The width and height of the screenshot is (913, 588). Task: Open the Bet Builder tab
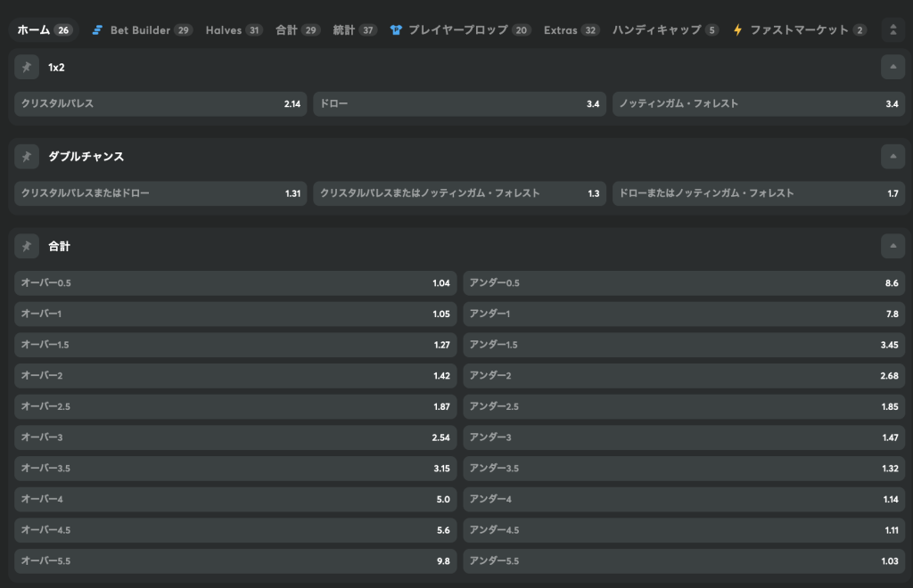142,30
